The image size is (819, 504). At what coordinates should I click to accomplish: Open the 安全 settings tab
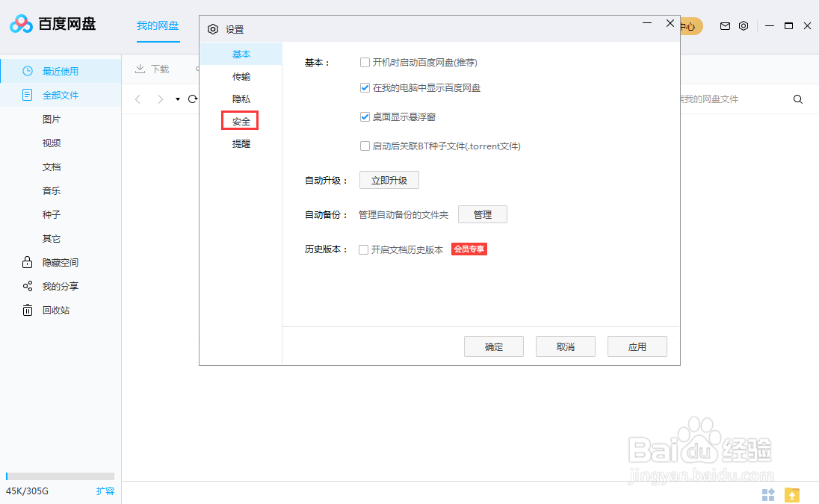pyautogui.click(x=241, y=121)
